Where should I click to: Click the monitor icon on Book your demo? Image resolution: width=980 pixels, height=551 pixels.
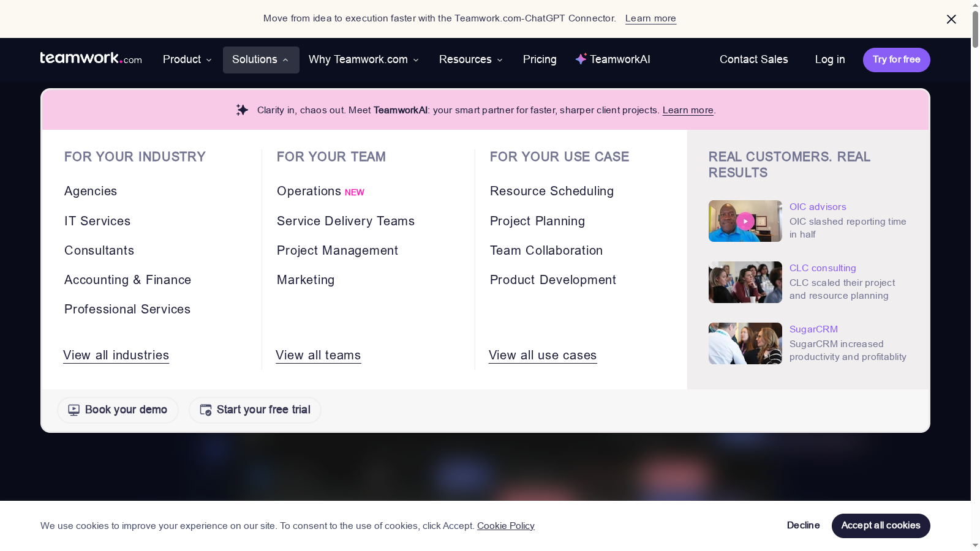coord(74,410)
